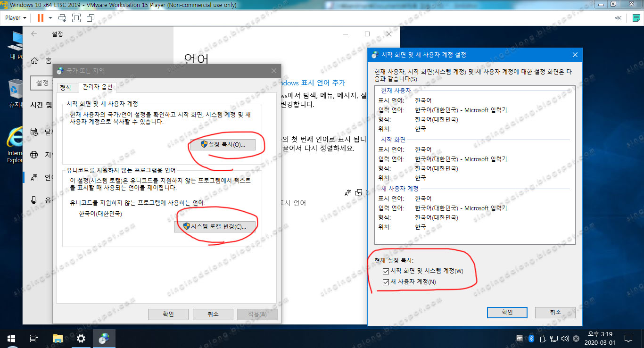Open the Action Center notification icon
Image resolution: width=644 pixels, height=348 pixels.
pyautogui.click(x=628, y=338)
